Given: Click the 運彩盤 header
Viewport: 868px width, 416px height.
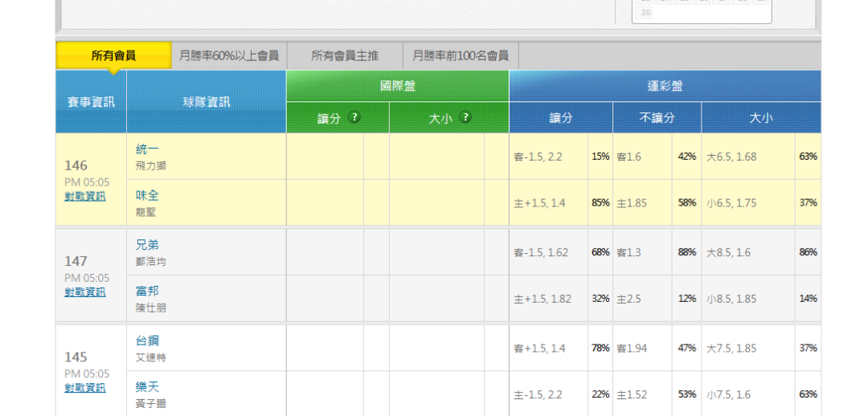Looking at the screenshot, I should coord(665,86).
